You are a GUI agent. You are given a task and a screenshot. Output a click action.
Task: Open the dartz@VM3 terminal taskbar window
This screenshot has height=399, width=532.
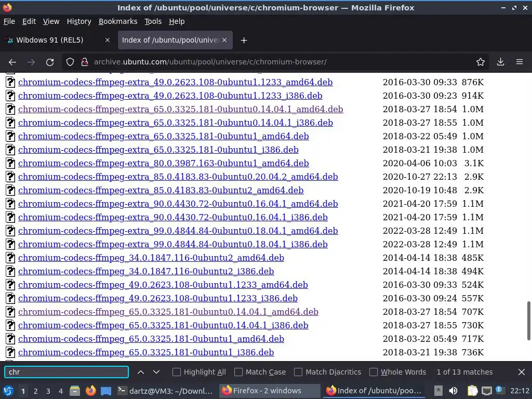coord(166,391)
